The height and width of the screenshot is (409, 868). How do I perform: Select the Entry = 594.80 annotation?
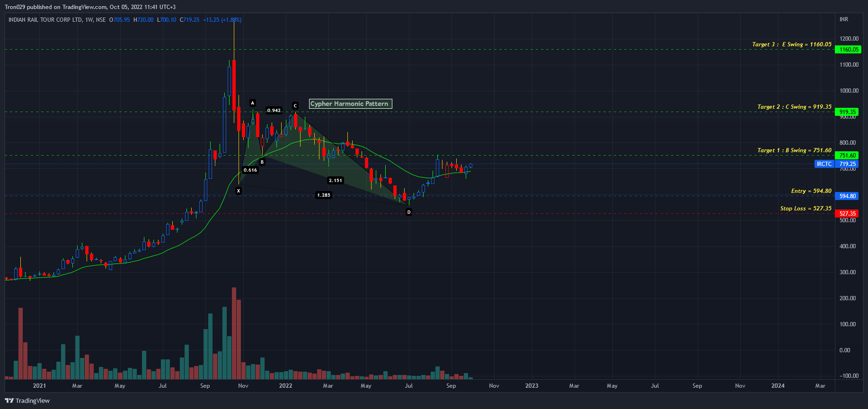click(811, 191)
